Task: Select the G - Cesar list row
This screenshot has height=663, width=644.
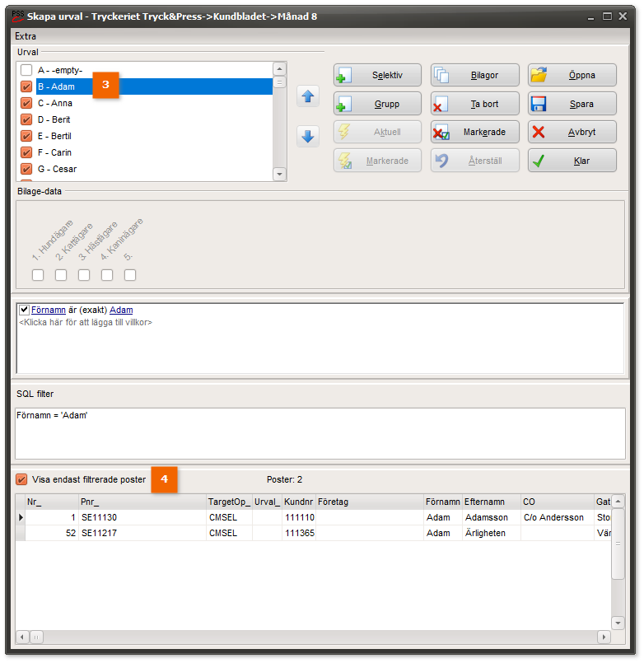Action: (x=154, y=169)
